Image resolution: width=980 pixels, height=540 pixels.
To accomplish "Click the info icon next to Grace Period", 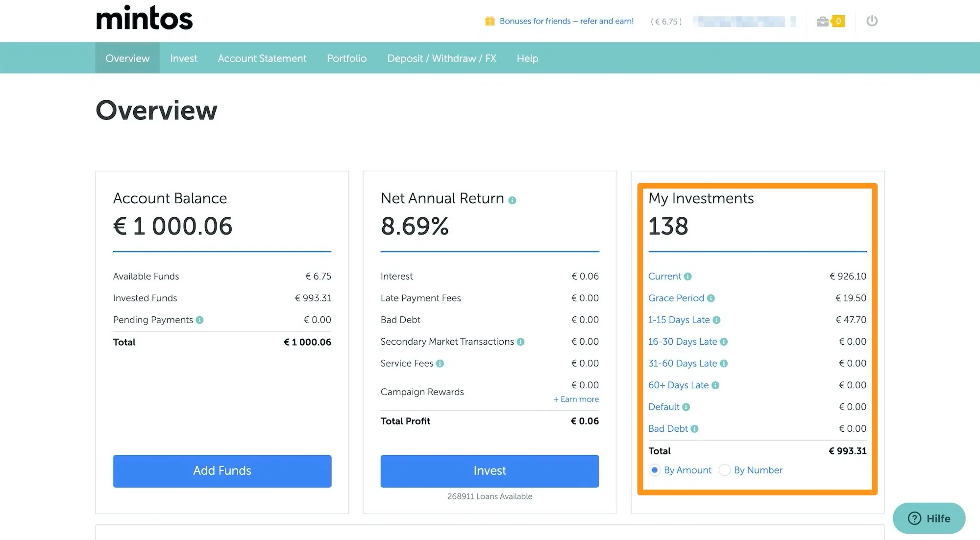I will (710, 298).
